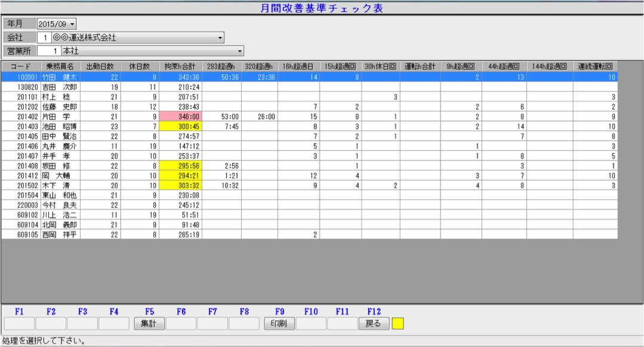The image size is (644, 347).
Task: Click the 53:00 cell for 片田 学
Action: (x=221, y=116)
